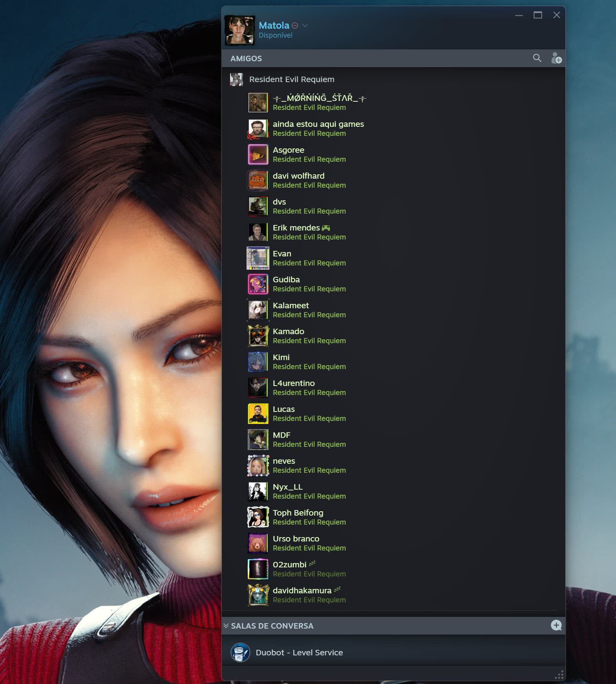
Task: Create a new chat room with plus icon
Action: pyautogui.click(x=556, y=625)
